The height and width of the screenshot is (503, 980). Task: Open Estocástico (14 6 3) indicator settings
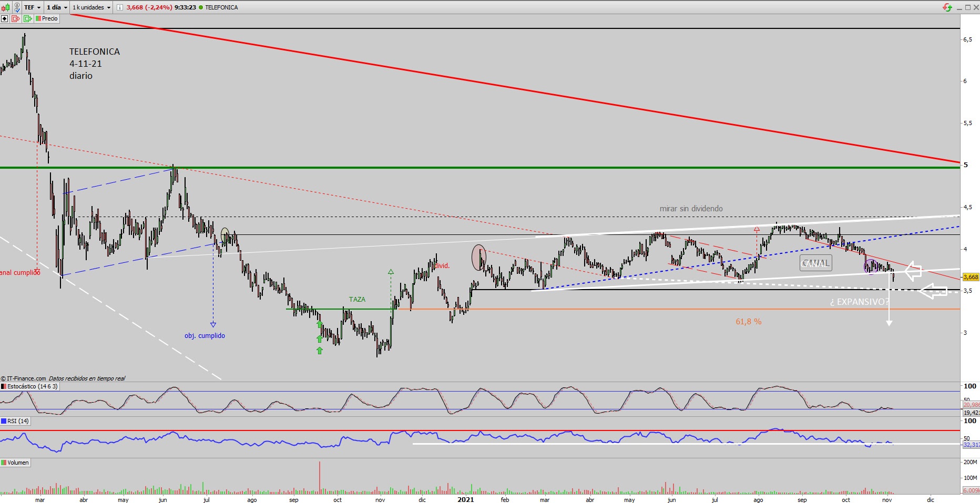point(29,386)
